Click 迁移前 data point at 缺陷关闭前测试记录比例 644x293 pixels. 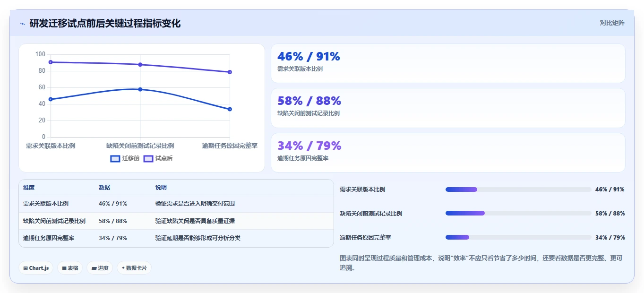click(140, 89)
